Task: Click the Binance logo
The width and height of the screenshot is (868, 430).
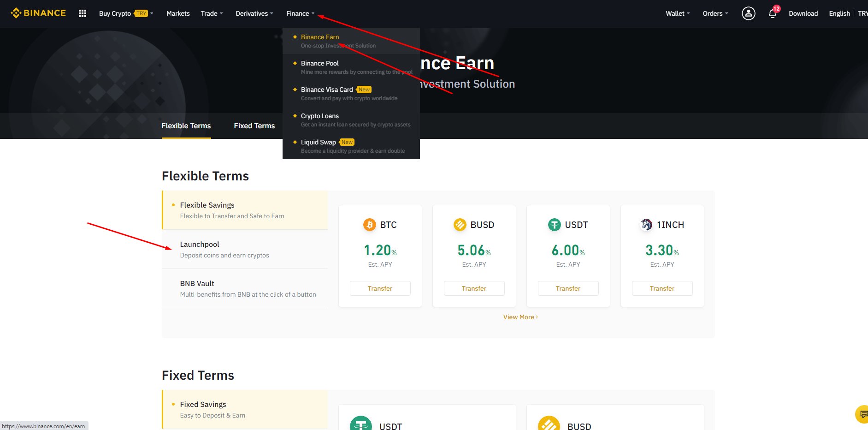Action: tap(38, 13)
